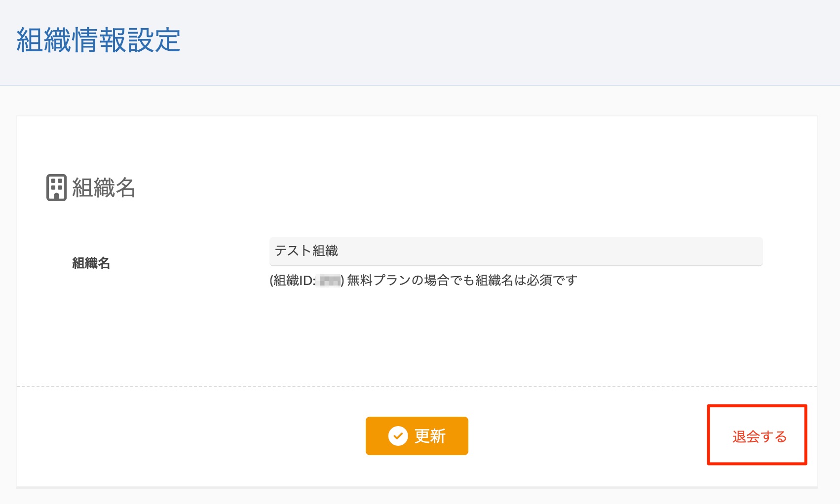840x504 pixels.
Task: Focus the 組織名 input field
Action: click(516, 251)
